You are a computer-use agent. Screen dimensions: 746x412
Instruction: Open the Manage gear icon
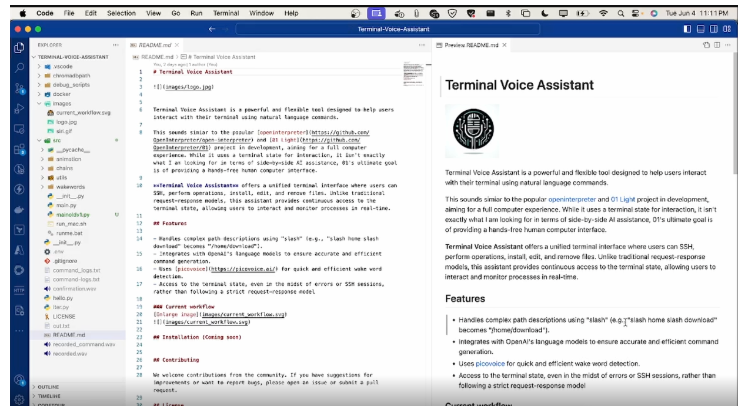tap(19, 399)
